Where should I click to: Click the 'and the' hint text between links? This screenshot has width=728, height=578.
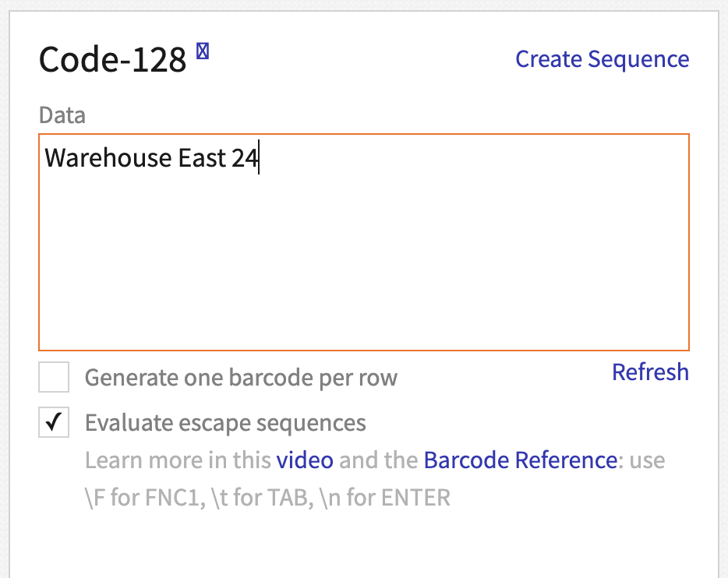(x=378, y=460)
